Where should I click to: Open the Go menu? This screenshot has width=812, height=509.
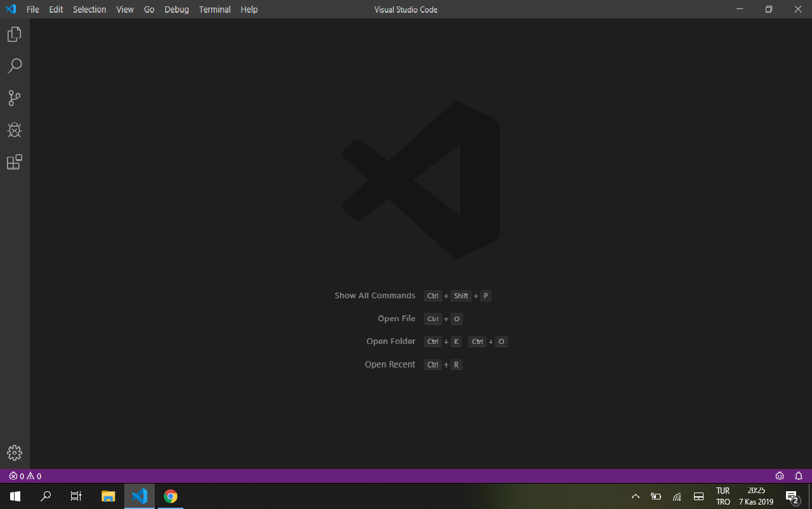[x=149, y=10]
